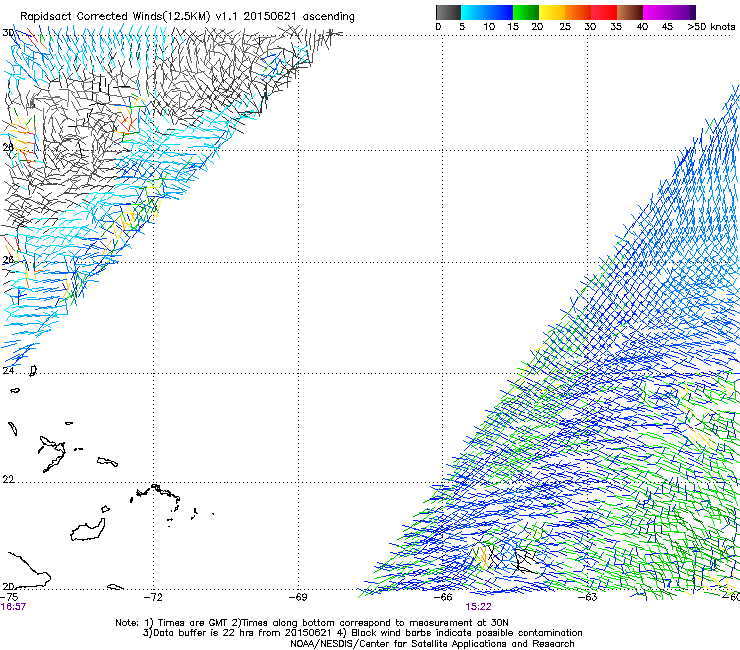Click the -66 longitude axis label

(443, 597)
